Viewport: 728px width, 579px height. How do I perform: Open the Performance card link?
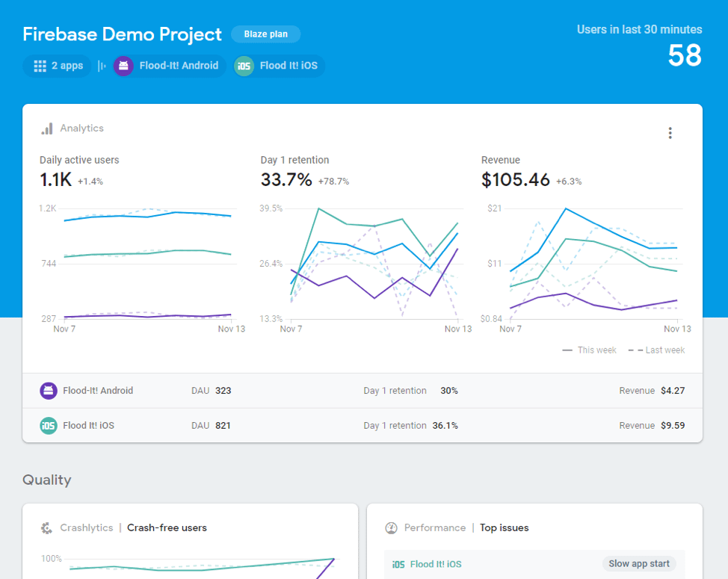[434, 528]
